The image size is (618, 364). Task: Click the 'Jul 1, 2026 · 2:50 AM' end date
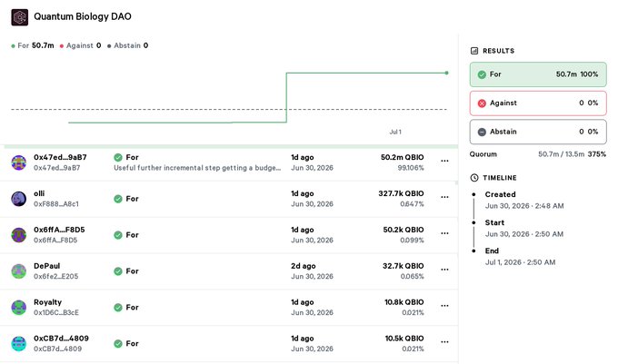click(520, 262)
